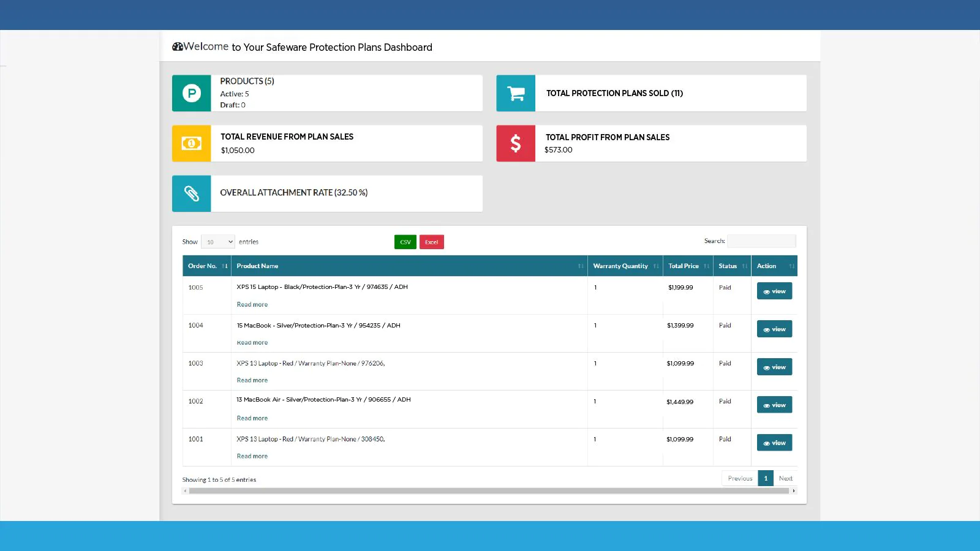This screenshot has height=551, width=980.
Task: Open the show entries dropdown
Action: coord(218,242)
